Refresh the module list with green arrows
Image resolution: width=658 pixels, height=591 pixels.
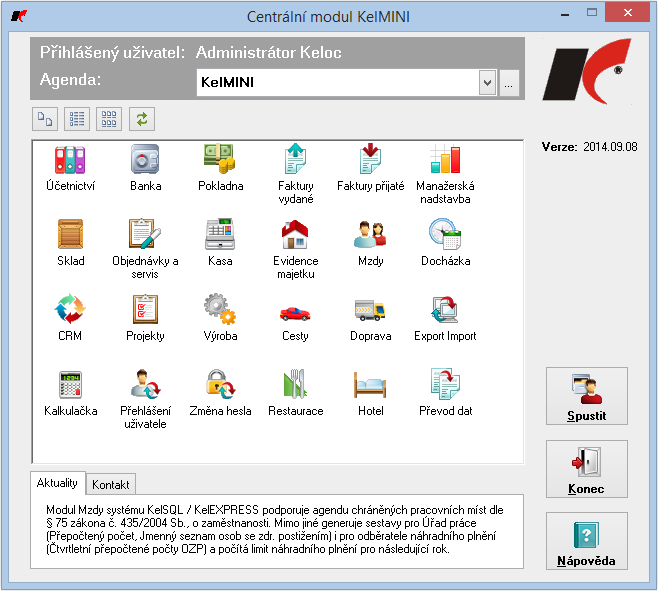tap(142, 119)
